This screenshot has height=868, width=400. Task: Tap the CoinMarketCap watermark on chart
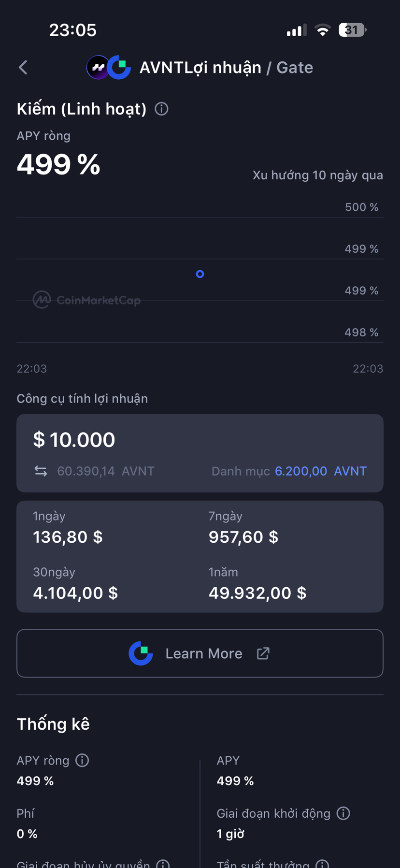[x=87, y=300]
